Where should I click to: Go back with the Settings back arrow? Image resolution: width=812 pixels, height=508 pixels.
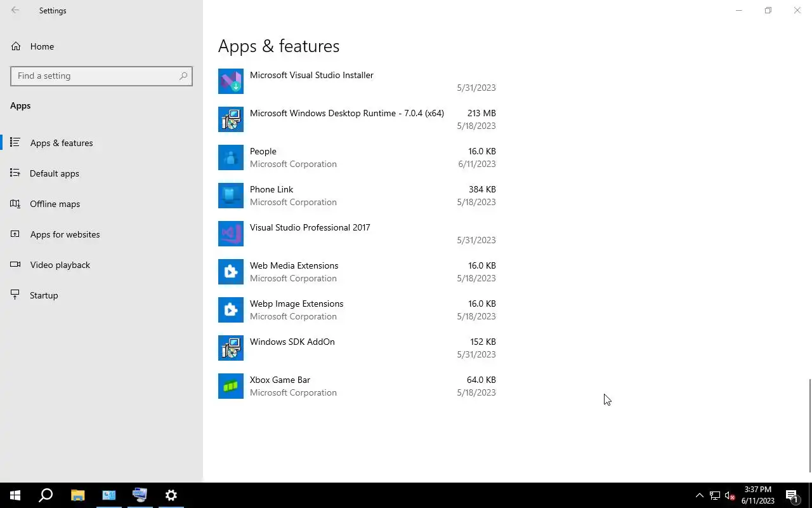coord(15,10)
